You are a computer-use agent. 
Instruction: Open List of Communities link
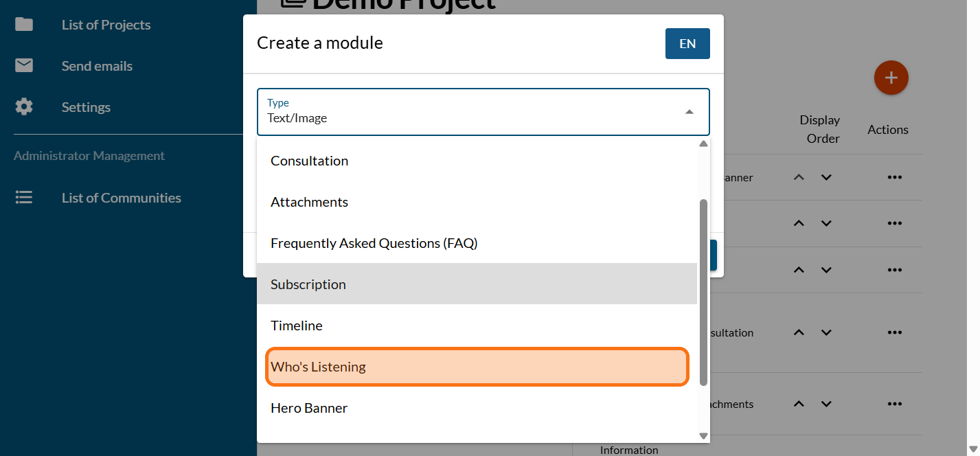click(x=121, y=198)
